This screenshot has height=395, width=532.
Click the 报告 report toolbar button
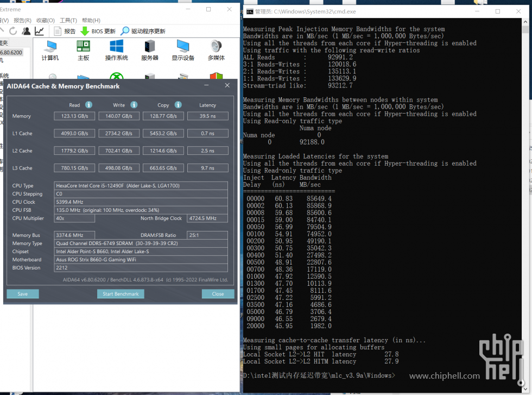click(x=65, y=32)
